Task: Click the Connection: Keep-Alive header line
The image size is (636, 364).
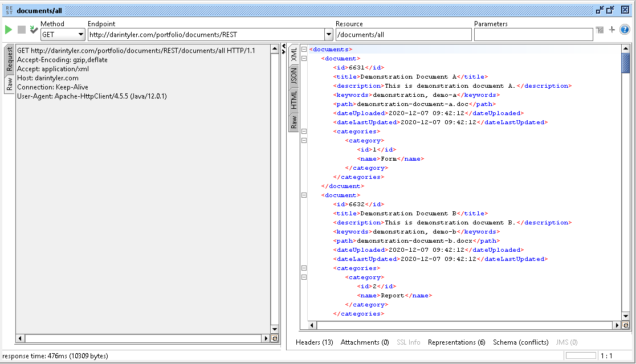Action: (52, 87)
